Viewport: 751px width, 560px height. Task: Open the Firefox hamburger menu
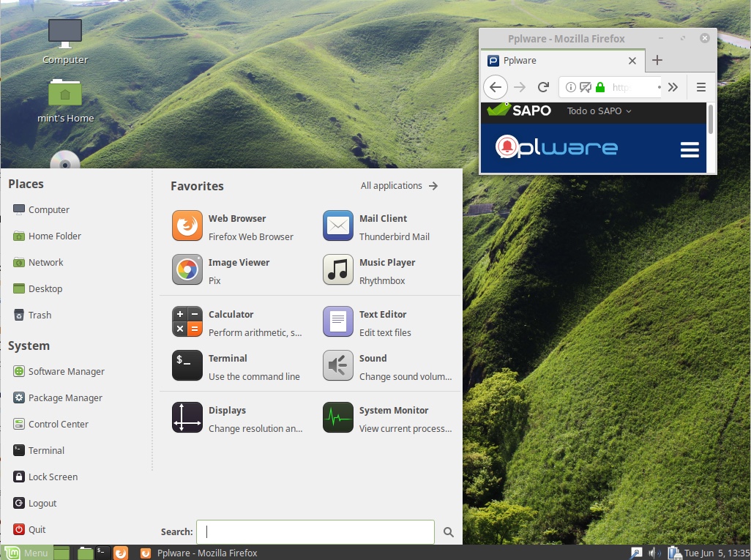(x=700, y=87)
